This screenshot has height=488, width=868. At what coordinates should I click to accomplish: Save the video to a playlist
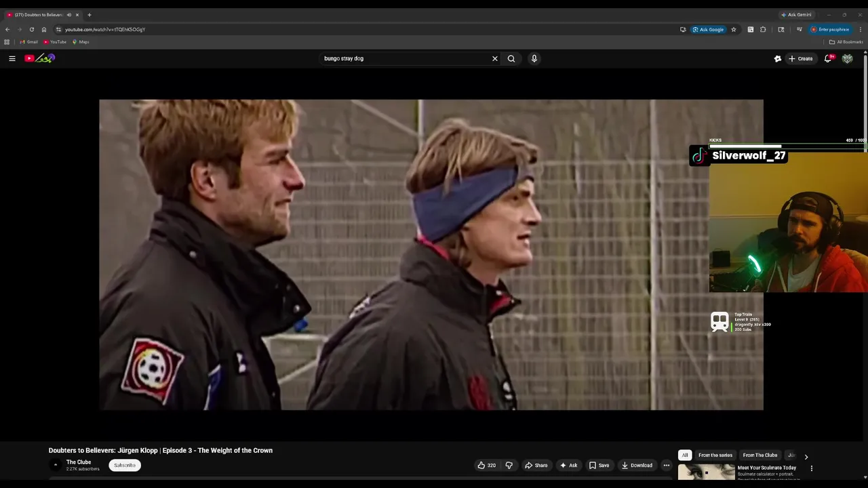coord(599,465)
